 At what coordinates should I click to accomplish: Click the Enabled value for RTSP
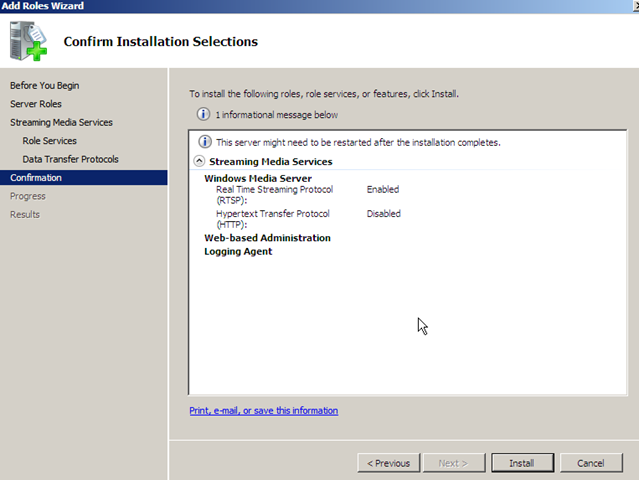[383, 189]
